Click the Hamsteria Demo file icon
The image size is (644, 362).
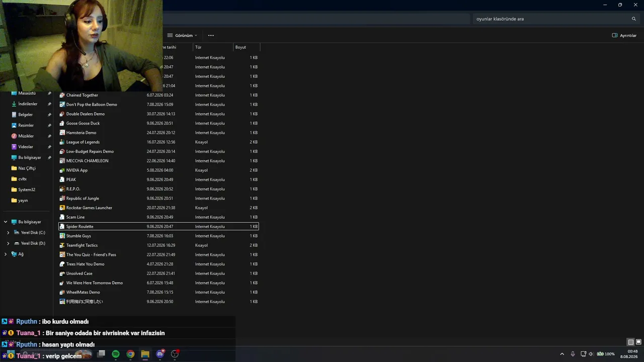click(x=62, y=133)
